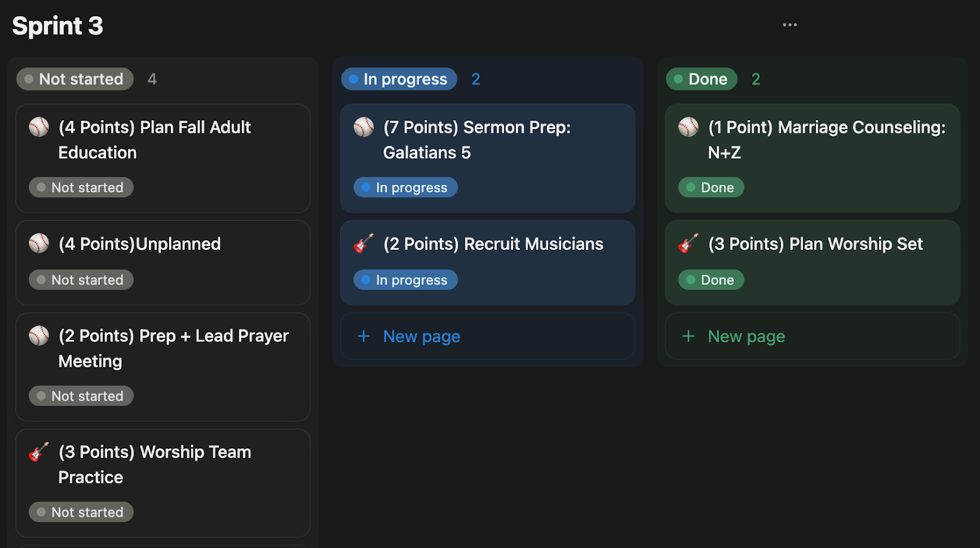Open the Recruit Musicians card title
The image size is (980, 548).
point(493,244)
